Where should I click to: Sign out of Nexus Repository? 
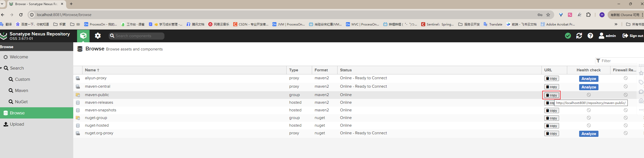[633, 36]
